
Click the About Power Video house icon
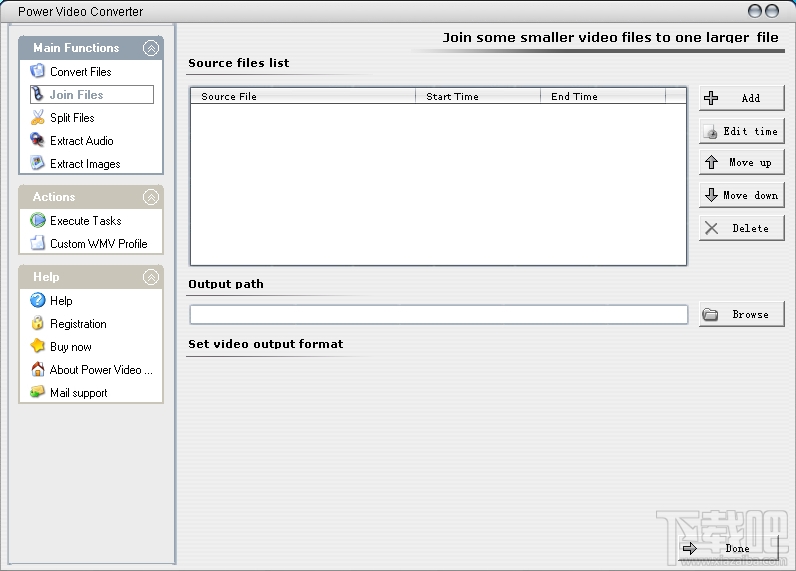coord(37,369)
